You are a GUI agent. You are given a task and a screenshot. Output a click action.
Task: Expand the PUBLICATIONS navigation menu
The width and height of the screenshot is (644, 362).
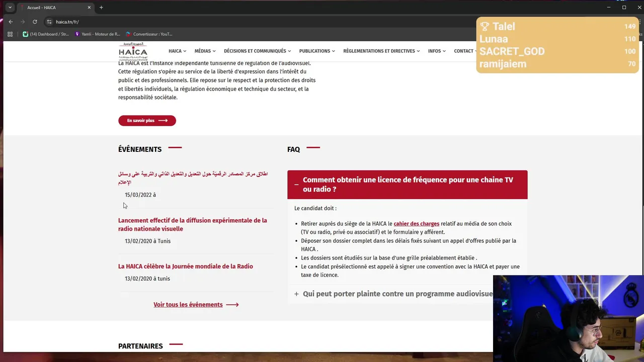tap(317, 51)
